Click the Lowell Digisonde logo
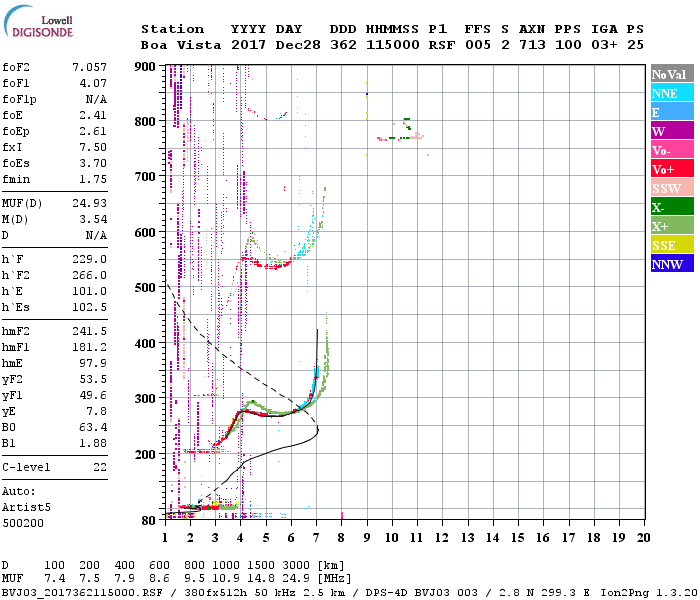The width and height of the screenshot is (700, 600). 38,22
